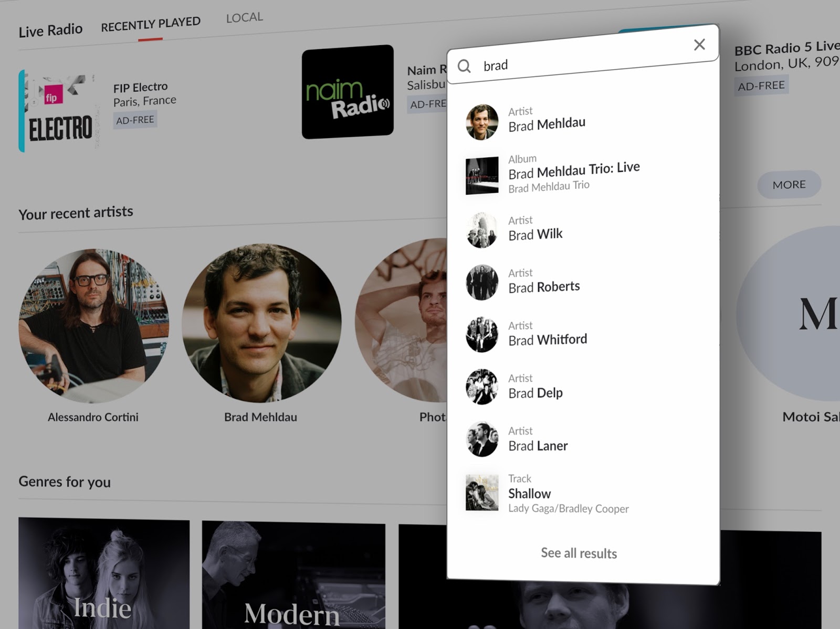The height and width of the screenshot is (629, 840).
Task: Click the Brad Wilk avatar thumbnail
Action: [x=482, y=230]
